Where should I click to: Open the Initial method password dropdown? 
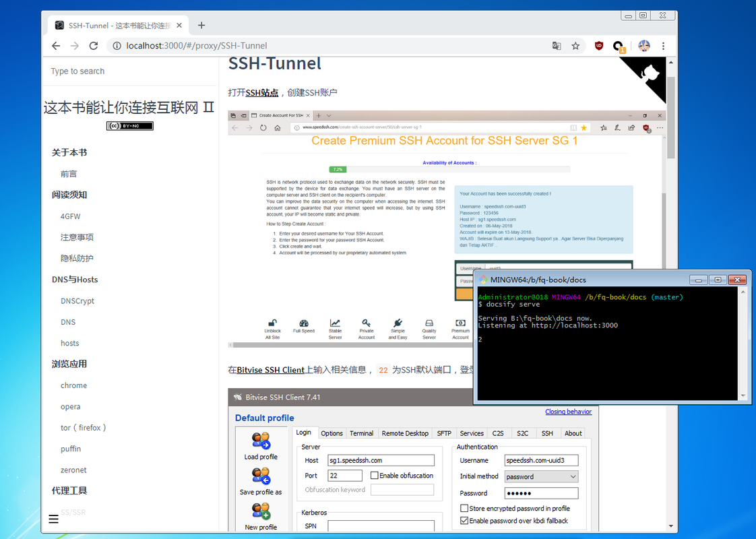click(x=541, y=477)
